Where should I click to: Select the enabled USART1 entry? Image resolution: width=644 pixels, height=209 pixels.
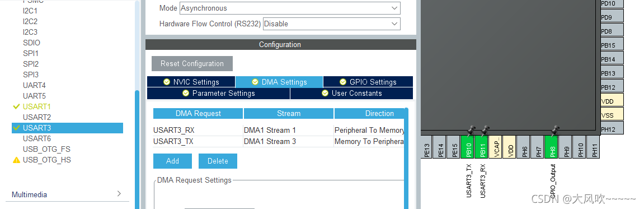(x=36, y=106)
